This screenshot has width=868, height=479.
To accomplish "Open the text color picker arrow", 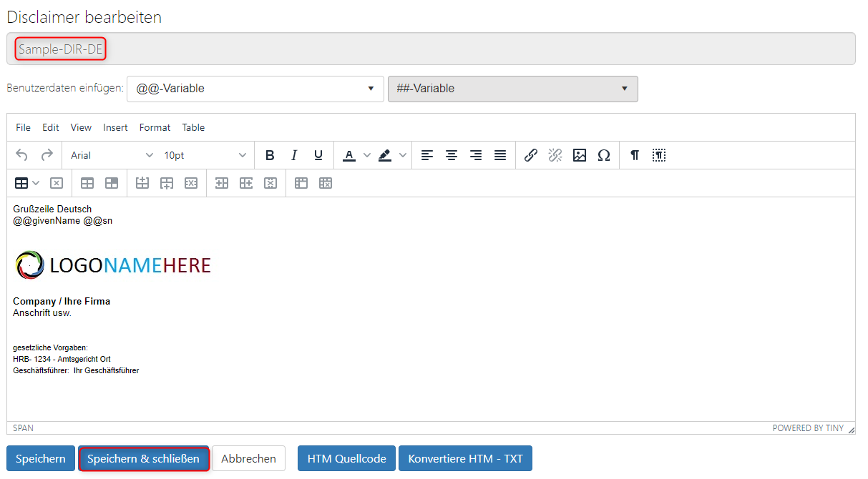I will (367, 155).
